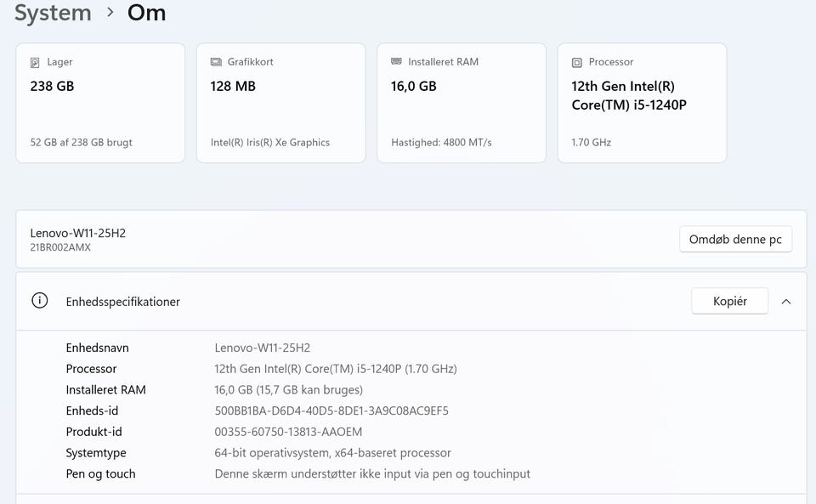
Task: Select the 238 GB storage value
Action: 53,86
